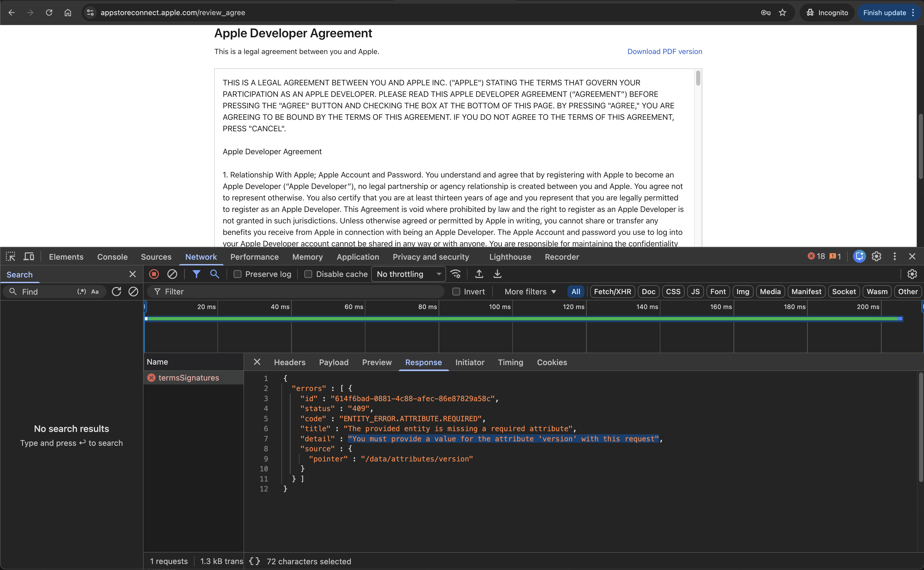Toggle the device toolbar icon

click(x=29, y=257)
